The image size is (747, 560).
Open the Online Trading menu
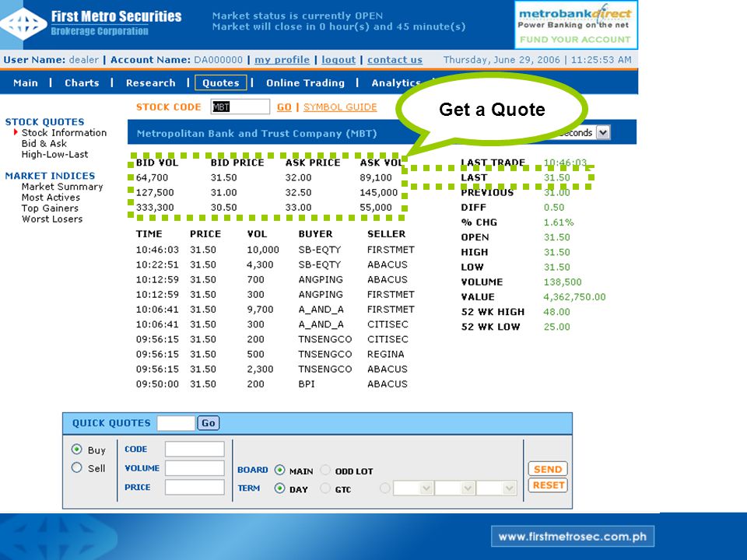(305, 83)
